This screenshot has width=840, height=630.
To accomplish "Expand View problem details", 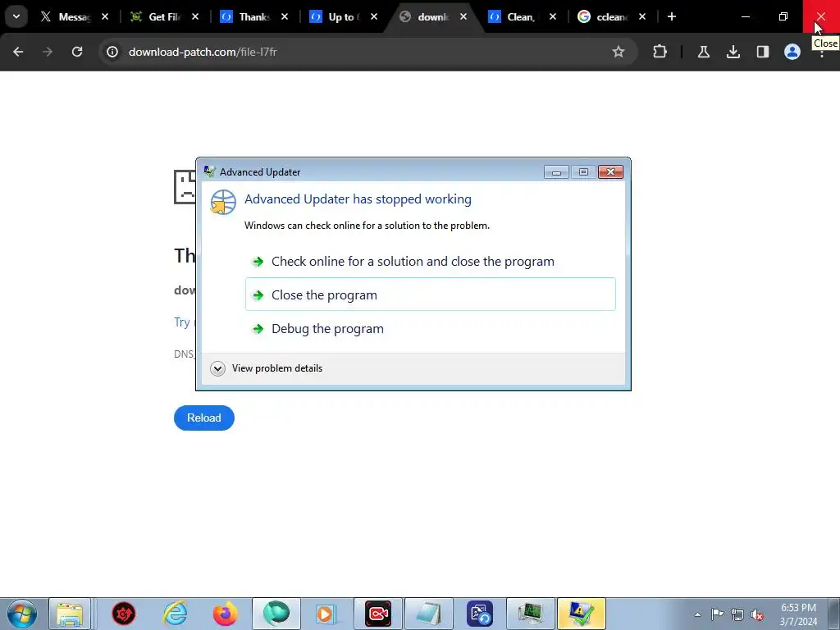I will click(267, 368).
